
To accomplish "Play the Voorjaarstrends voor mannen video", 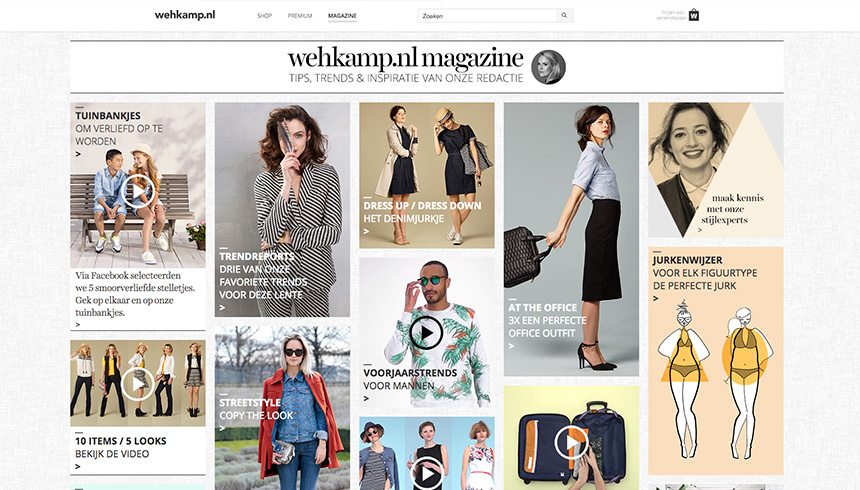I will coord(426,333).
